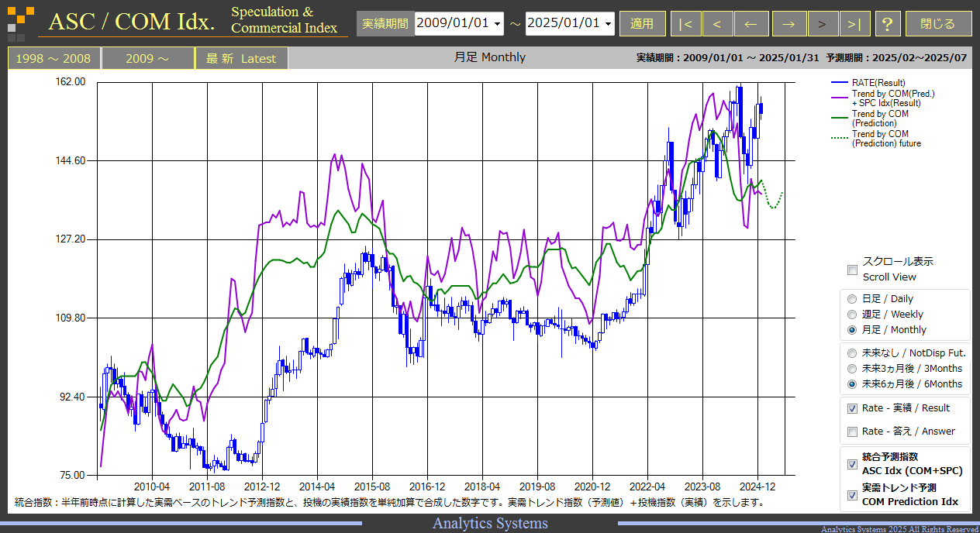Check the Rate Answer checkbox
The image size is (980, 533).
click(x=853, y=432)
